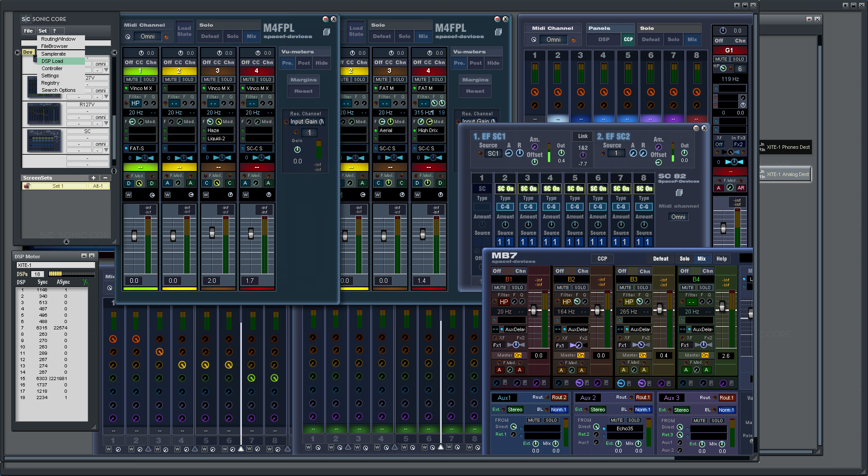This screenshot has height=476, width=868.
Task: Solo the Aux 3 bus in MB7
Action: point(717,420)
